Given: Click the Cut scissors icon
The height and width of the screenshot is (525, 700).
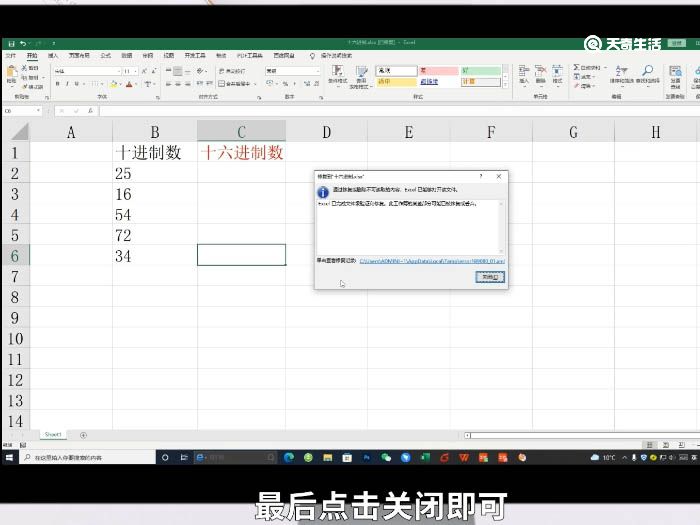Looking at the screenshot, I should coord(25,68).
